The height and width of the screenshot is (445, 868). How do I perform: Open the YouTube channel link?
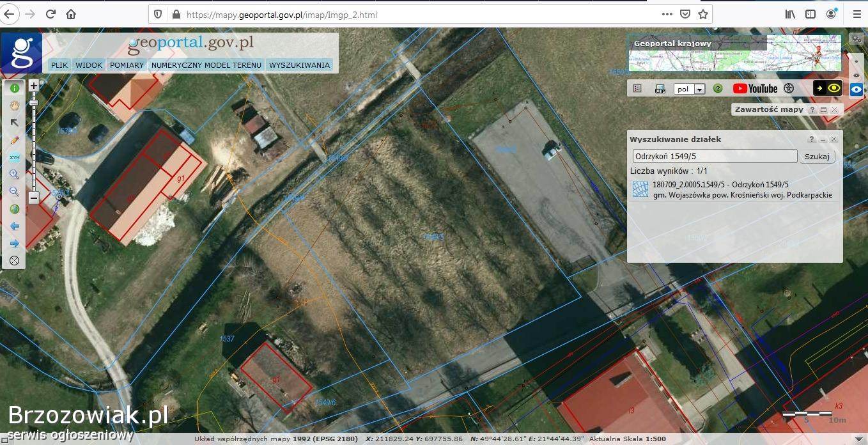(x=755, y=89)
